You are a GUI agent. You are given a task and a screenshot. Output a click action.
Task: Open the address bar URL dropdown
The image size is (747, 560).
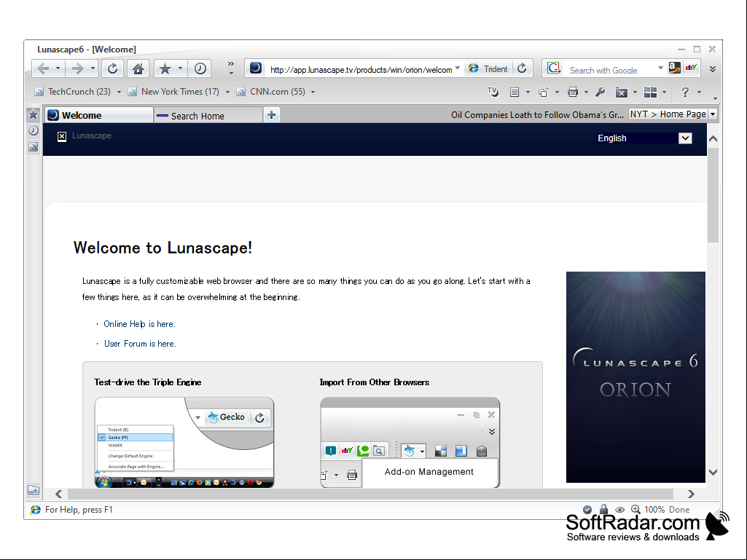458,68
